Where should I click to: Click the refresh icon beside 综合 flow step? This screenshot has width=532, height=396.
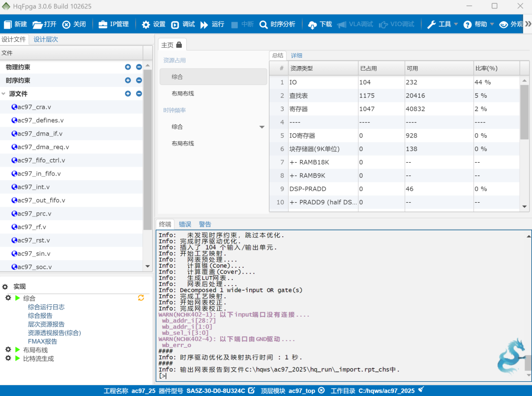(141, 298)
